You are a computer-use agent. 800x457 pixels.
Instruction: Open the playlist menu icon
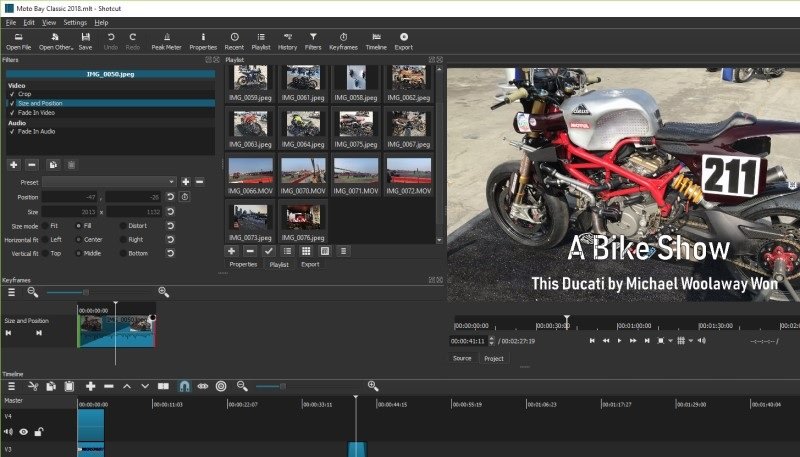point(343,251)
